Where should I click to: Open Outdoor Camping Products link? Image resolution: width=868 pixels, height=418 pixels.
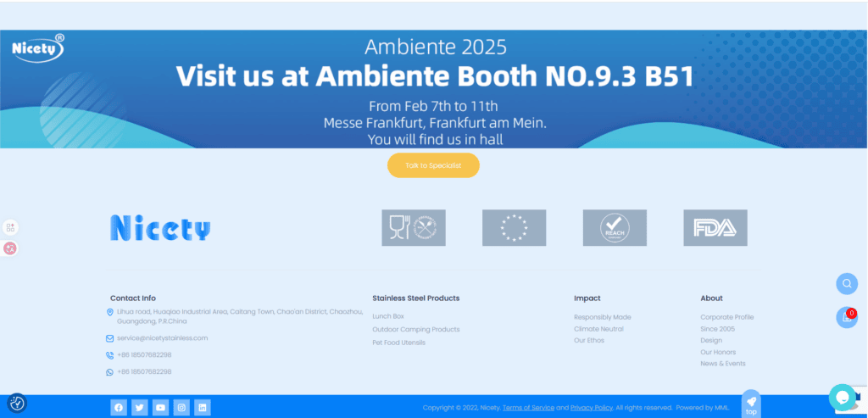415,330
